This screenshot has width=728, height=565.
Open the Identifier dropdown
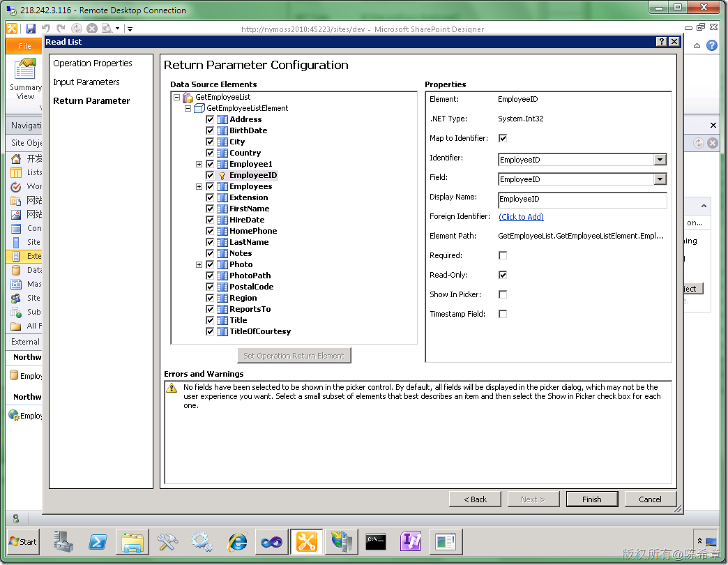pyautogui.click(x=660, y=160)
